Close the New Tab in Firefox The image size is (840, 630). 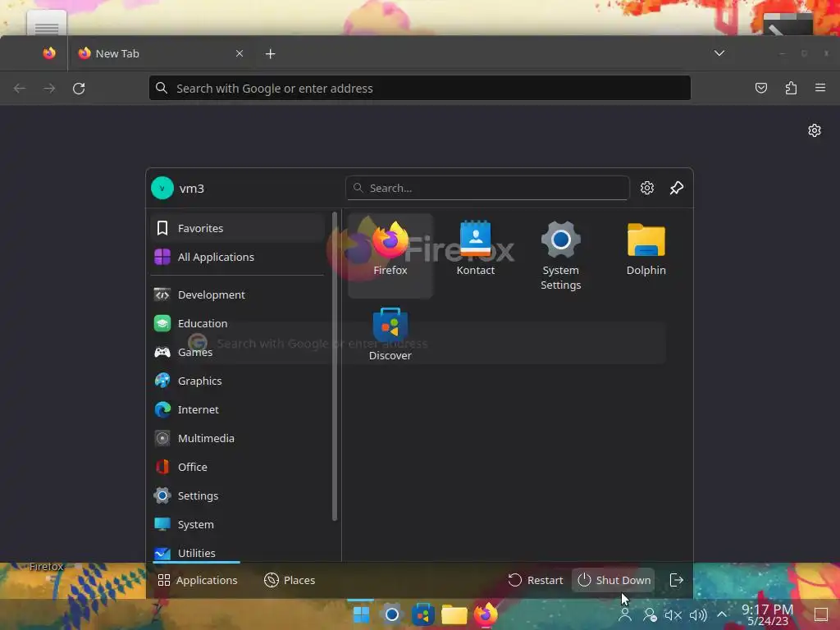pyautogui.click(x=240, y=53)
